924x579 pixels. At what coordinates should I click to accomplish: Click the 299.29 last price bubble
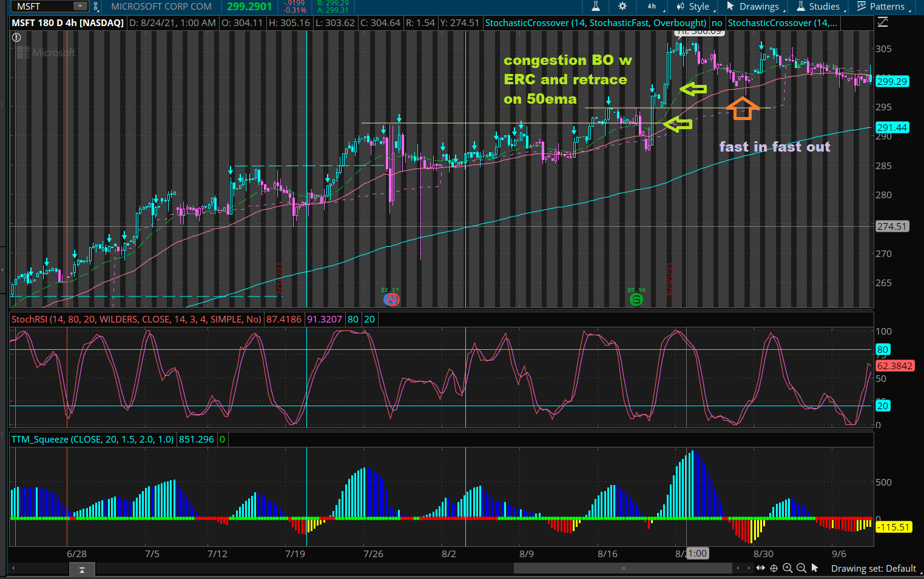point(892,81)
